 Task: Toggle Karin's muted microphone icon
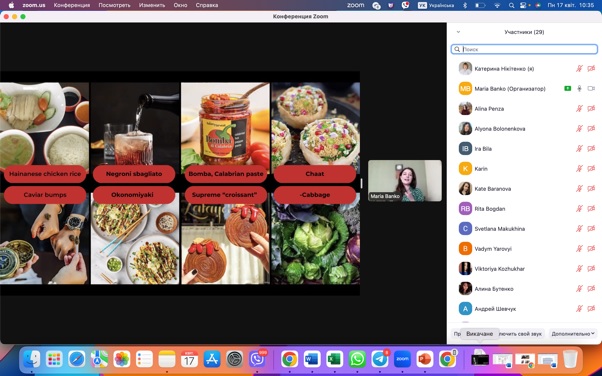pos(579,169)
